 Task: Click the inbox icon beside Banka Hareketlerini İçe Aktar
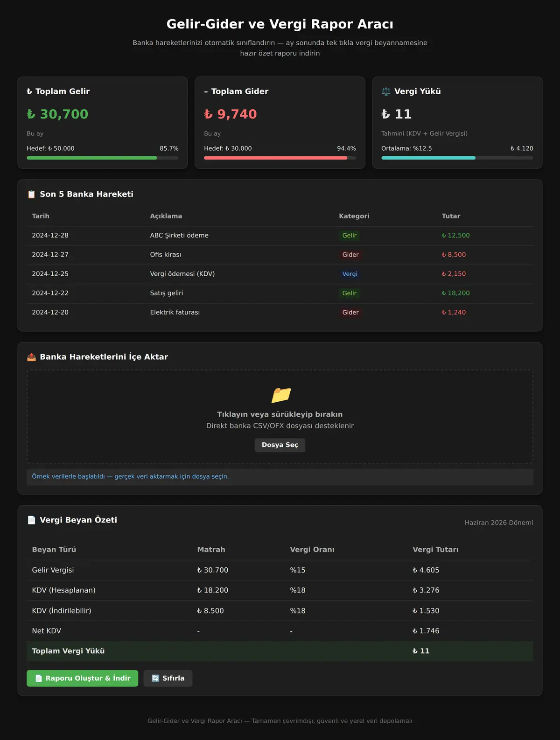31,357
